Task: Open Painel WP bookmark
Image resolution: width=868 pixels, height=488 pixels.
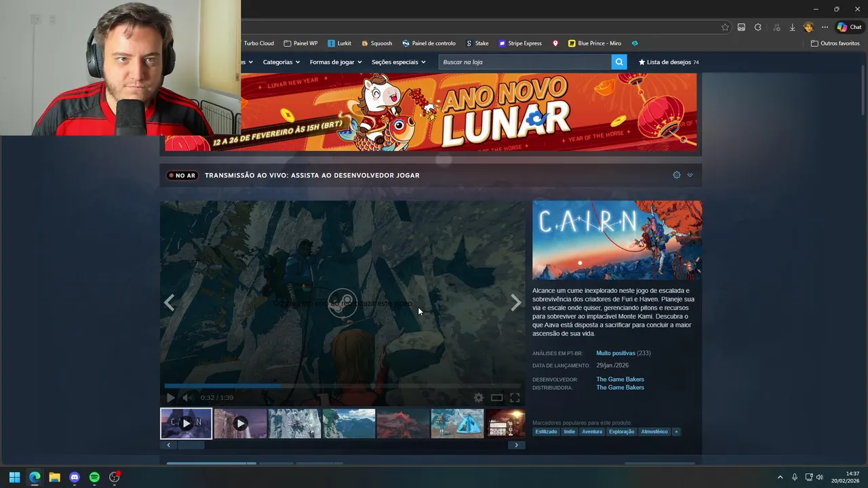Action: tap(300, 43)
